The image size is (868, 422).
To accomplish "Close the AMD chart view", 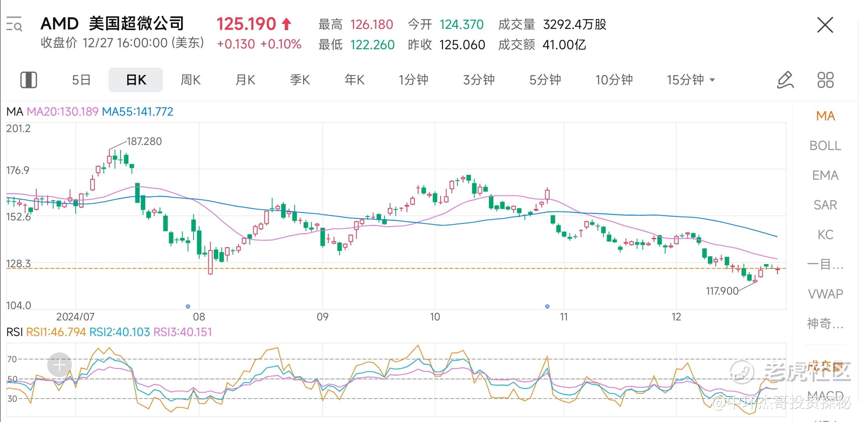I will coord(825,25).
